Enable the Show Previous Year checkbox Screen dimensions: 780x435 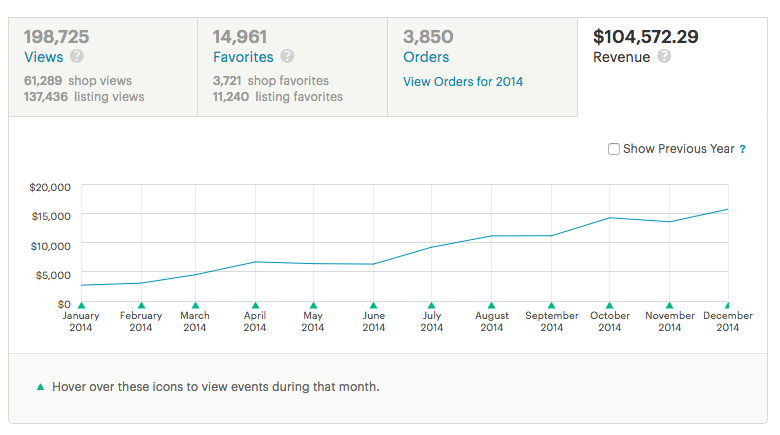(614, 149)
